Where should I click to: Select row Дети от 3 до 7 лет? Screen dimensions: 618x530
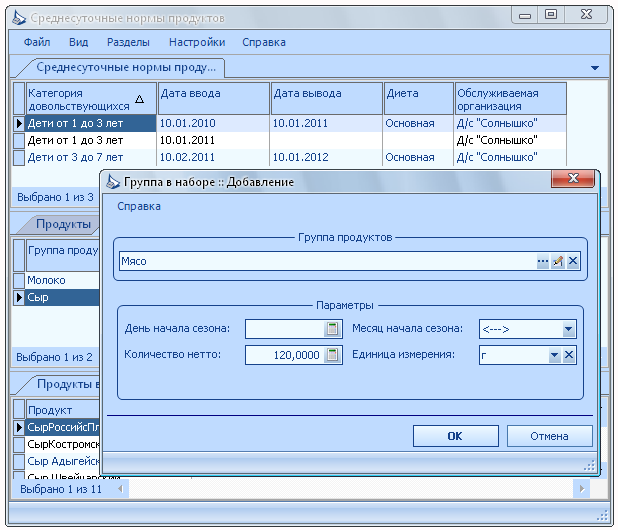290,157
